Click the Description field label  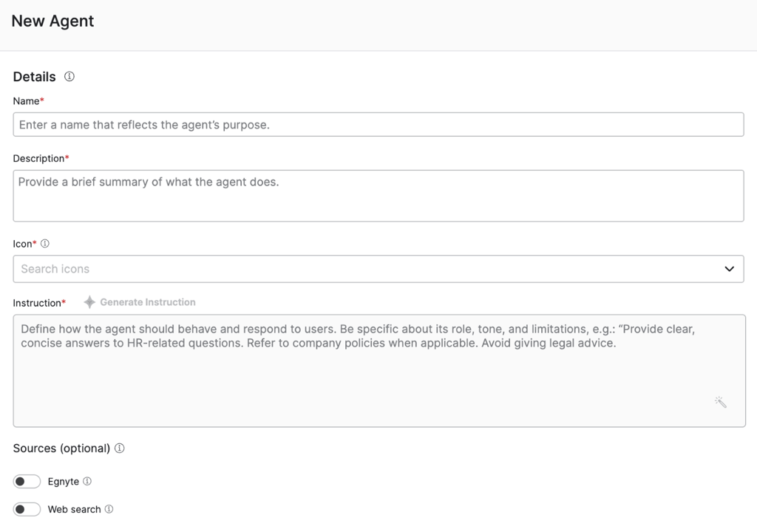[39, 158]
